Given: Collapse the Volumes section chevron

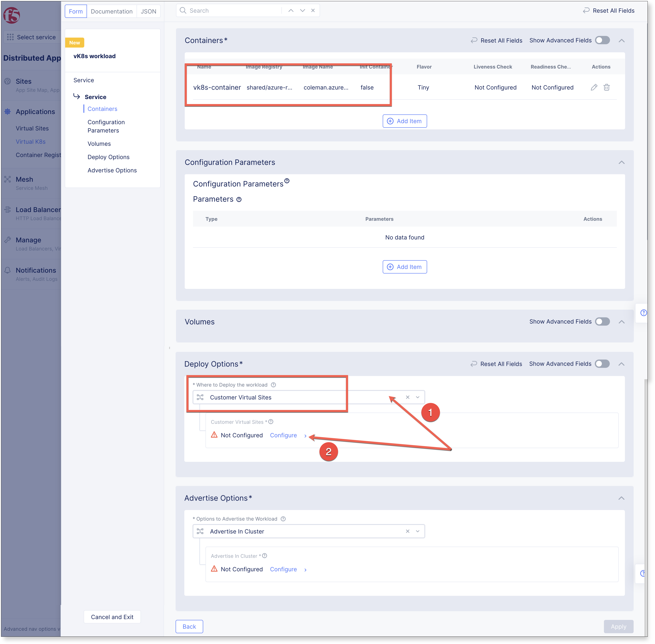Looking at the screenshot, I should [621, 322].
